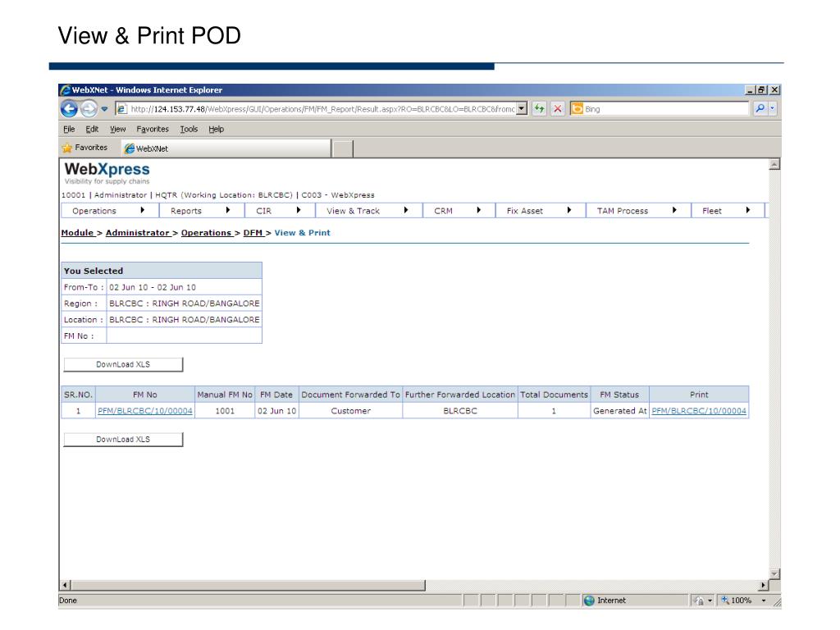Expand the CIR navigation menu
840x630 pixels.
280,211
